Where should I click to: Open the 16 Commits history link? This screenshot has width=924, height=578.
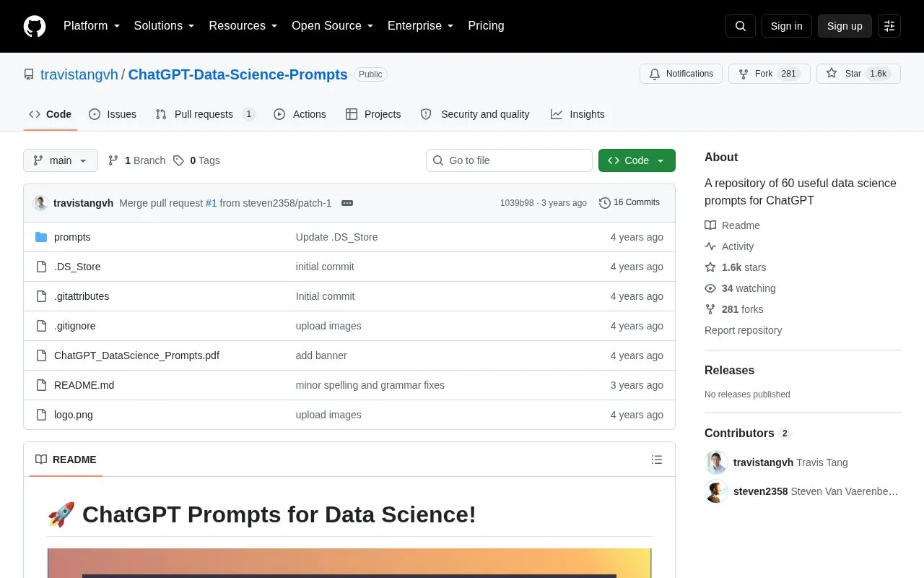(629, 203)
